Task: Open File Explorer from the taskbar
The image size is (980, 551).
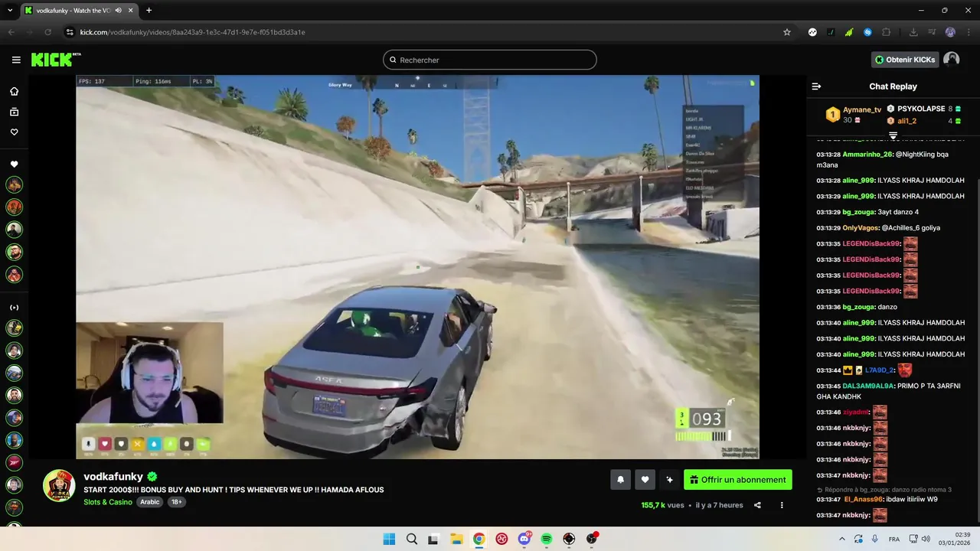Action: tap(456, 539)
